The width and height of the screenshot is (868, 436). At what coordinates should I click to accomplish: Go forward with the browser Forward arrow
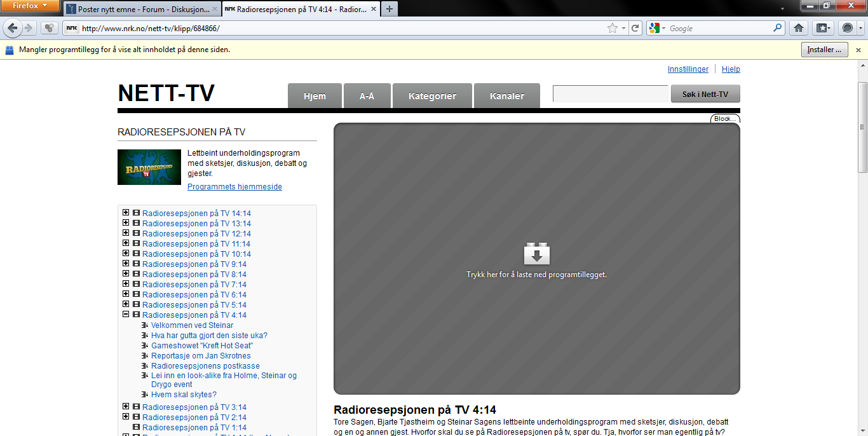point(29,28)
